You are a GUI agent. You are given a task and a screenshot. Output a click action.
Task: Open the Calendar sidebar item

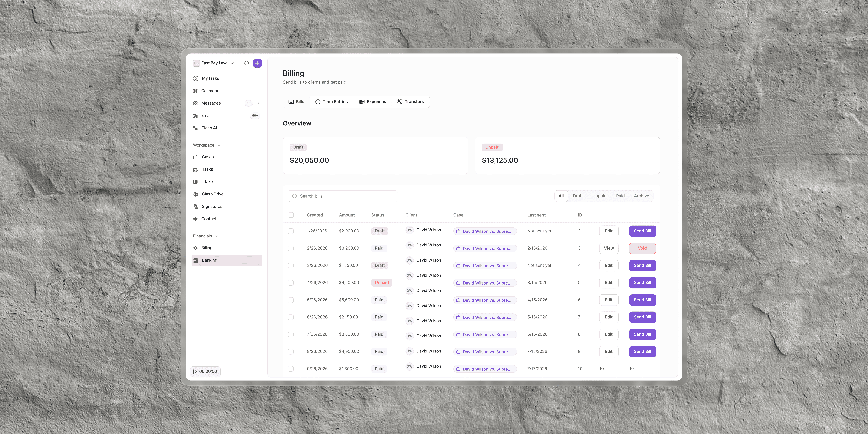point(210,91)
